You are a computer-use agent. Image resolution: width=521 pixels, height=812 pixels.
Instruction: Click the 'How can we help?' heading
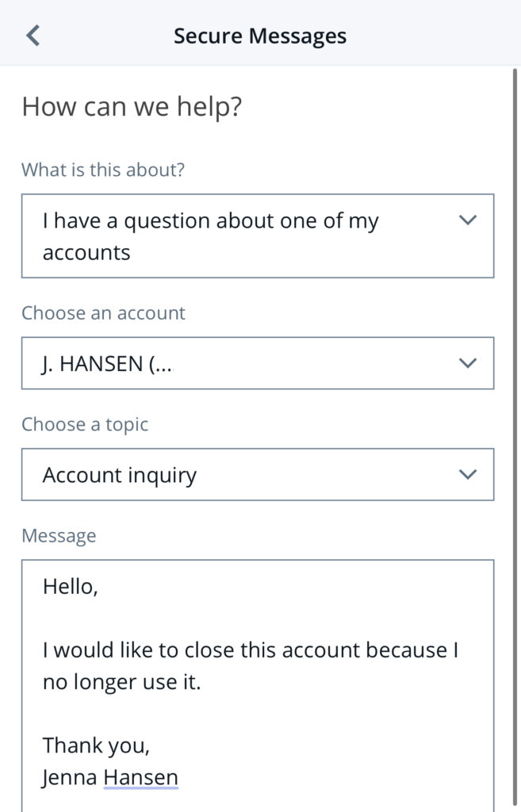click(132, 106)
